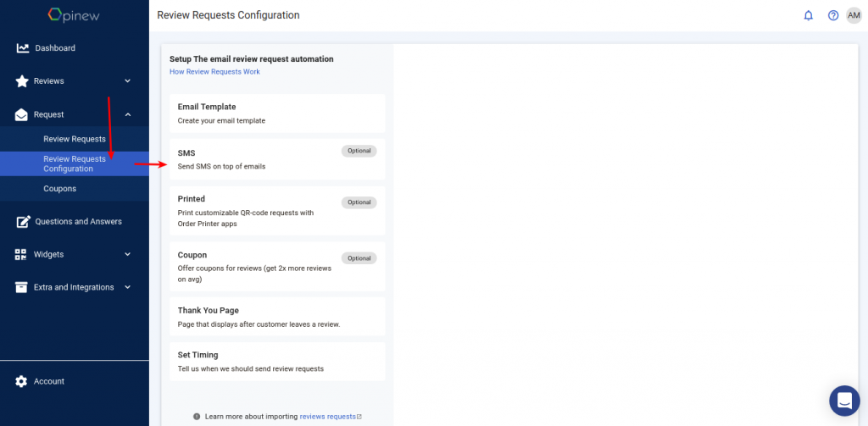Expand Extra and Integrations chevron
The height and width of the screenshot is (426, 868).
[127, 287]
